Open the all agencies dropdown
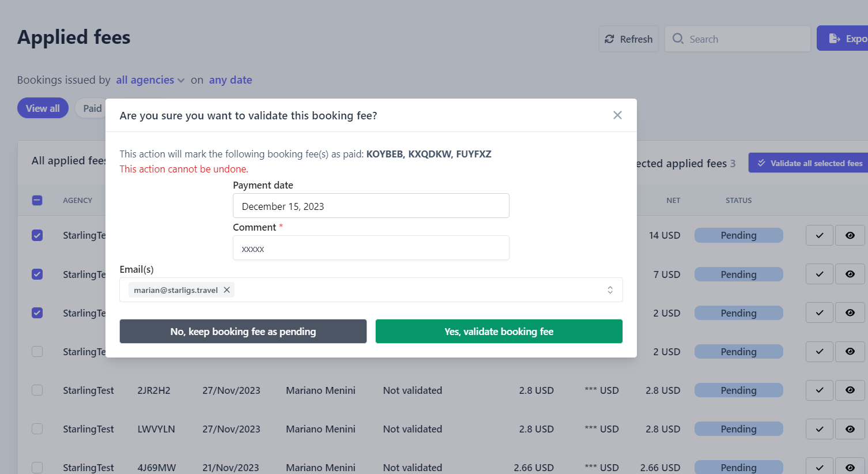This screenshot has width=868, height=474. click(x=150, y=80)
